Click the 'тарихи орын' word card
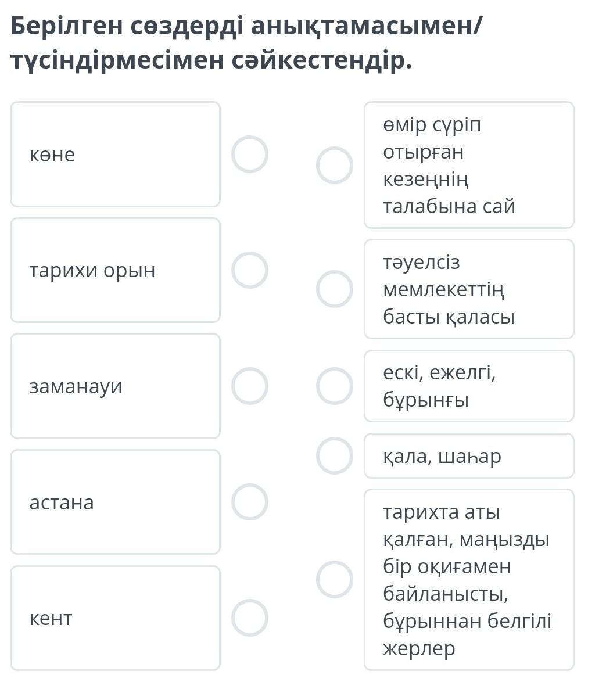Screen dimensions: 606x700 (115, 270)
